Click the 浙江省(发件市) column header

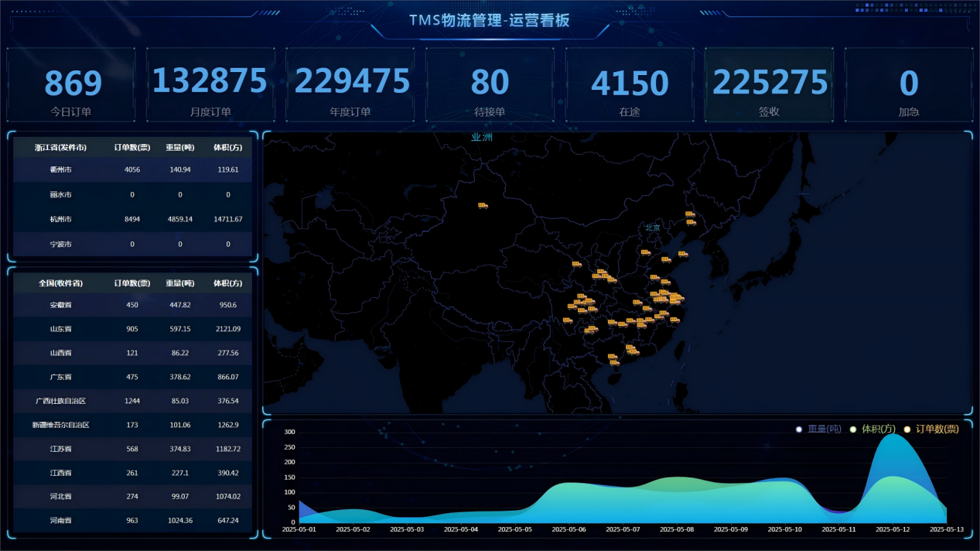(60, 147)
